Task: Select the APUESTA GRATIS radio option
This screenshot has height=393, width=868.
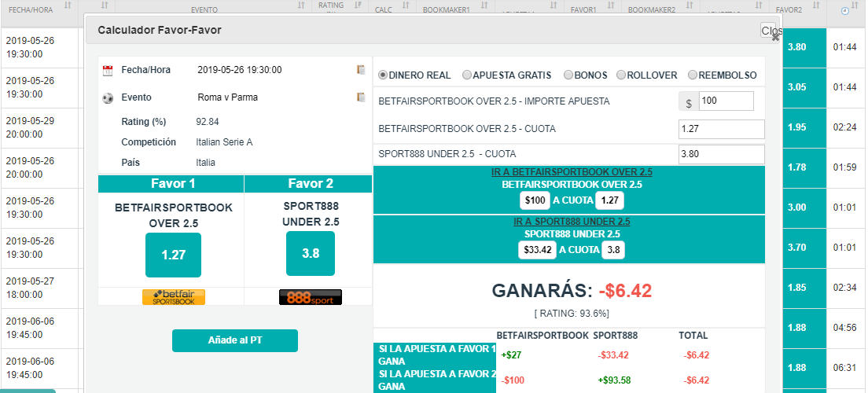Action: [467, 75]
